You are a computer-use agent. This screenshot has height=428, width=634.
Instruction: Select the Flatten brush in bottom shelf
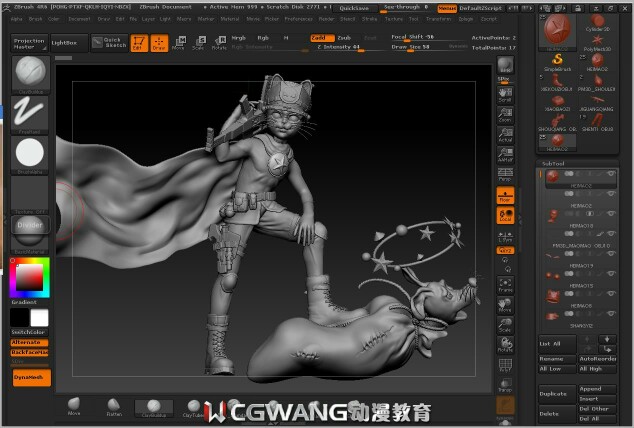[114, 407]
